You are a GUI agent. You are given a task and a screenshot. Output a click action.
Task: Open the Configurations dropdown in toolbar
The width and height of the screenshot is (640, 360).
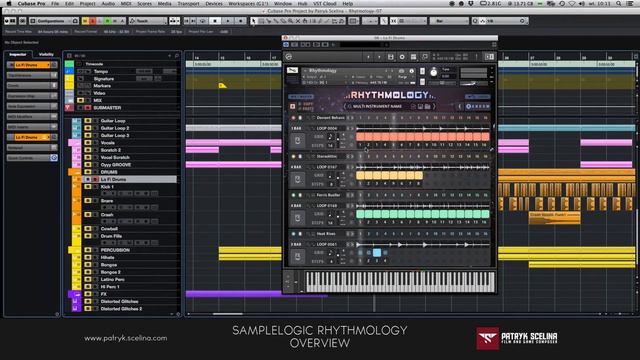(54, 20)
